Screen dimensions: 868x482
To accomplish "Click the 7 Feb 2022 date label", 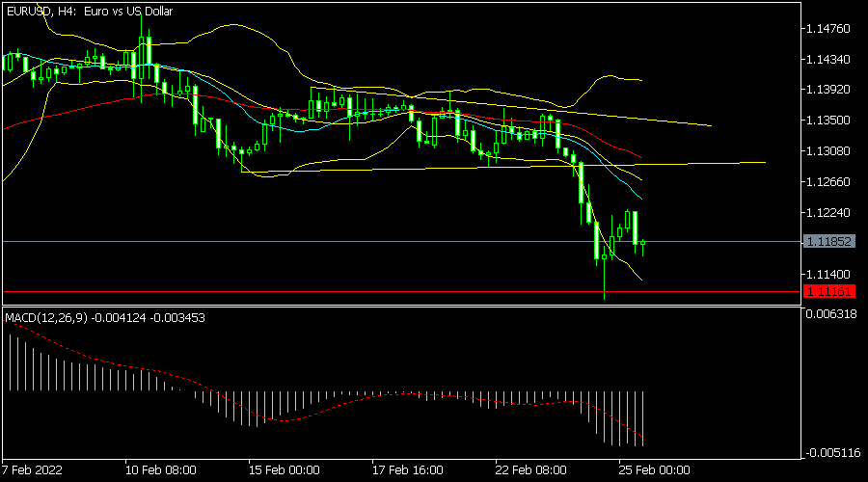I will click(x=32, y=470).
